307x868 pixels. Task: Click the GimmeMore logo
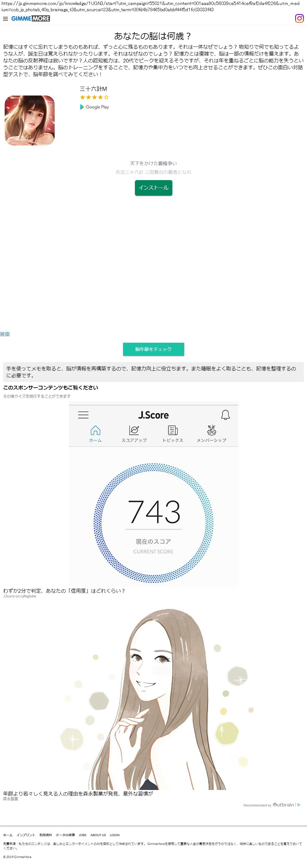tap(31, 18)
